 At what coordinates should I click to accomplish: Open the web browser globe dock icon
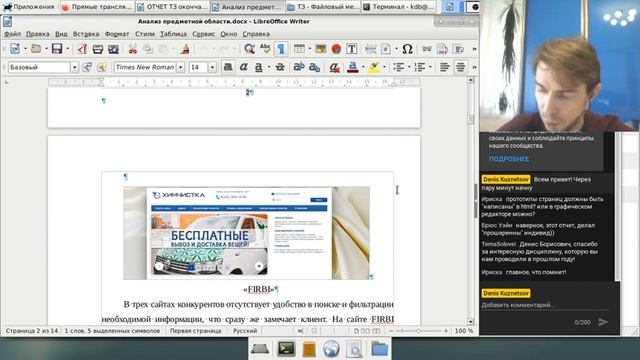pos(331,349)
